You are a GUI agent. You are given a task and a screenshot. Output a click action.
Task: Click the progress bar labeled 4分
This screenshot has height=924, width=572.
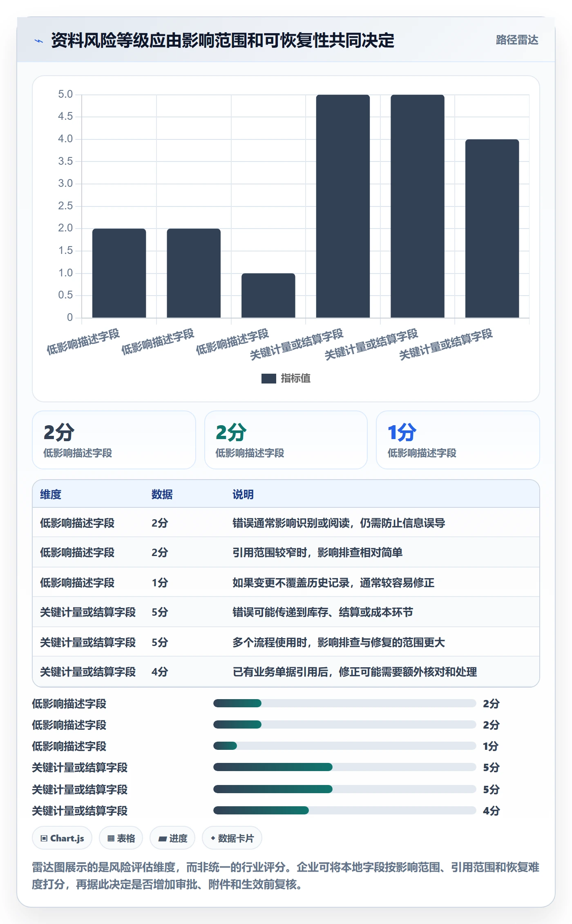(344, 810)
